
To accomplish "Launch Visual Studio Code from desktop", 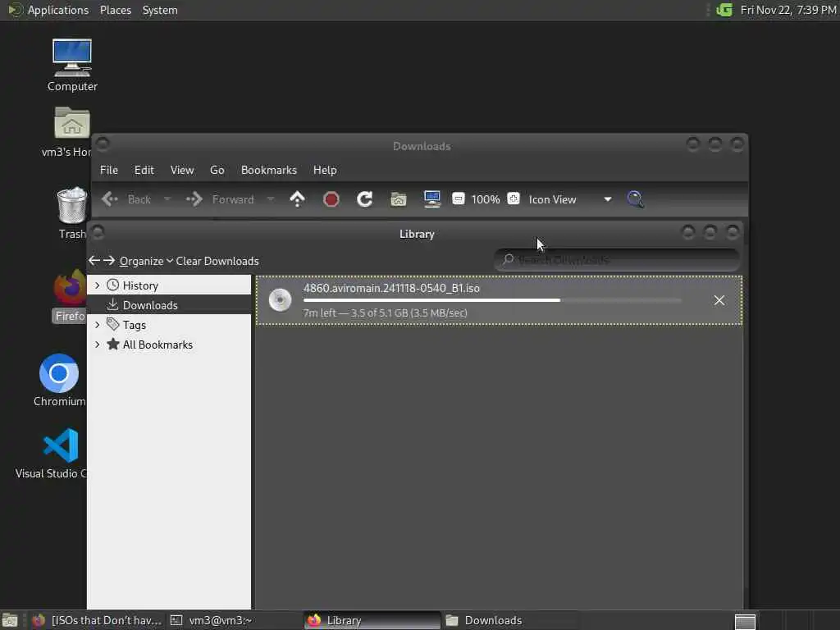I will (x=60, y=453).
